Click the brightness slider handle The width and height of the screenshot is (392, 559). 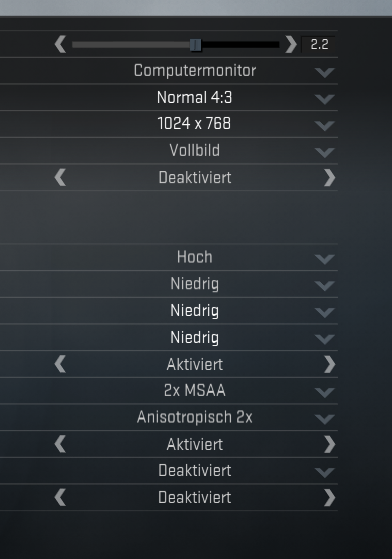pos(196,45)
